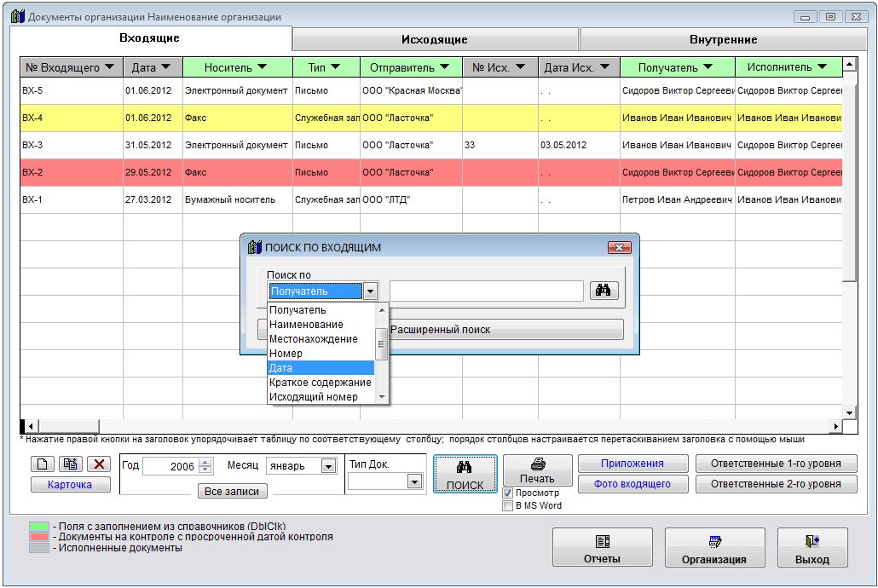Click the new document icon button
Image resolution: width=878 pixels, height=588 pixels.
pyautogui.click(x=43, y=464)
